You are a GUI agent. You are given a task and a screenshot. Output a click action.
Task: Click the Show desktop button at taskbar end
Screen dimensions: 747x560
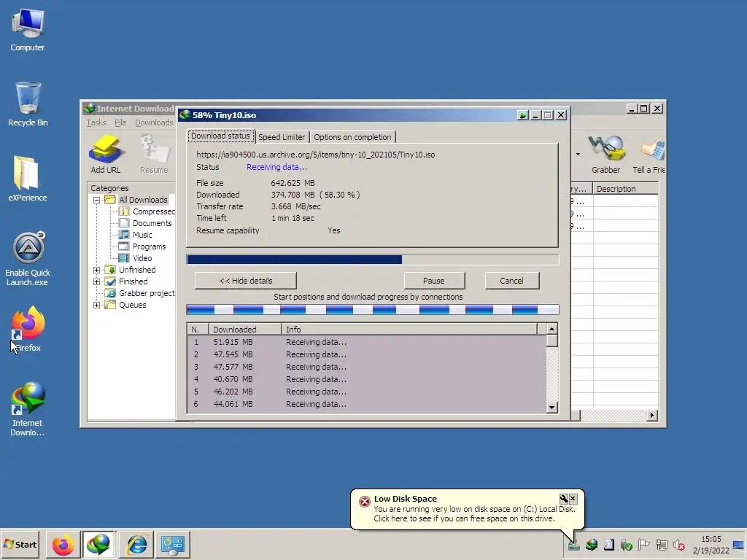tap(738, 545)
